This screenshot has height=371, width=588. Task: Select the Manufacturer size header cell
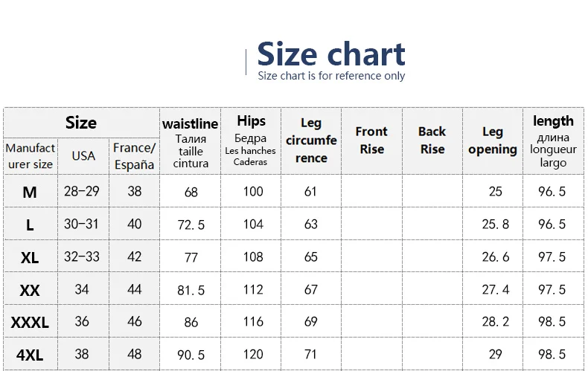[x=31, y=156]
